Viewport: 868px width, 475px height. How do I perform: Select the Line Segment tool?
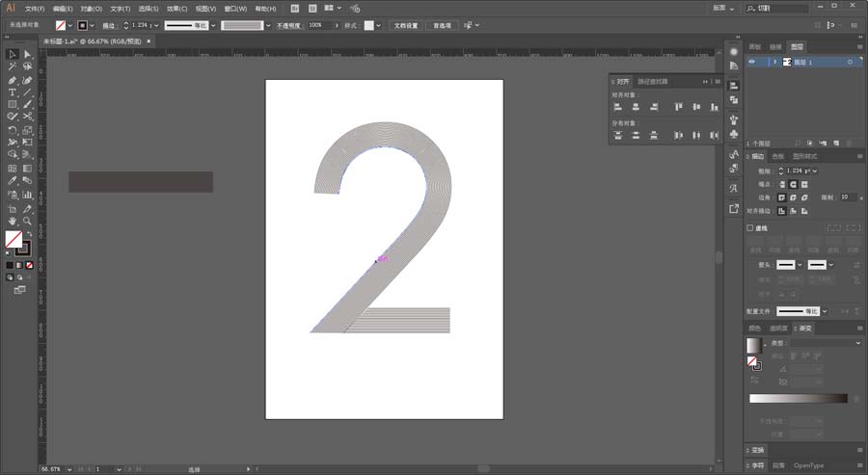click(28, 92)
